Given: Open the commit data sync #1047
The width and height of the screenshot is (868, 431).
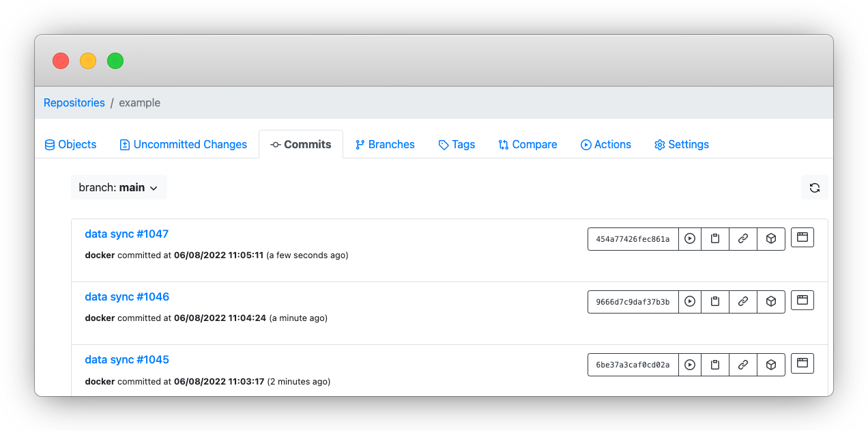Looking at the screenshot, I should pyautogui.click(x=126, y=234).
